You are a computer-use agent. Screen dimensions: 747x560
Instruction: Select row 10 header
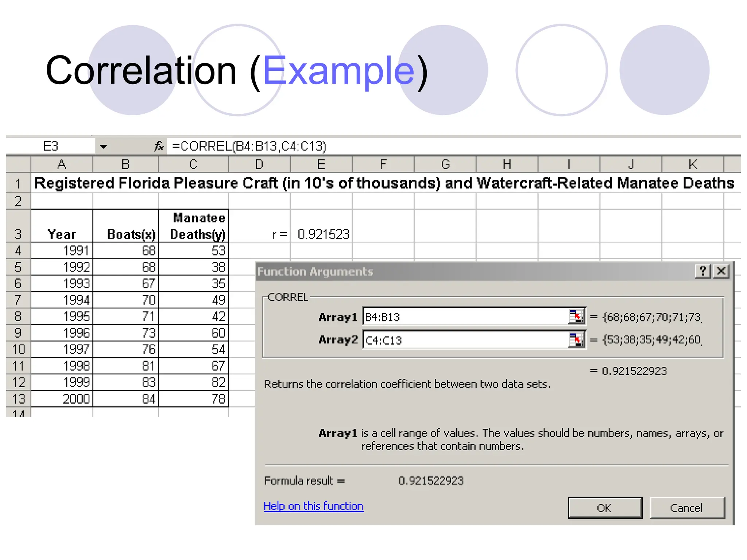pyautogui.click(x=18, y=349)
